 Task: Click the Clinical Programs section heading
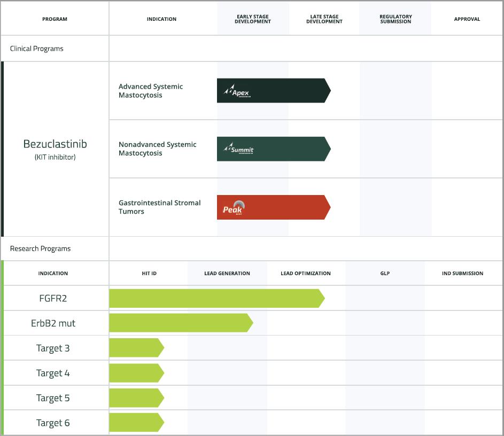click(x=36, y=49)
